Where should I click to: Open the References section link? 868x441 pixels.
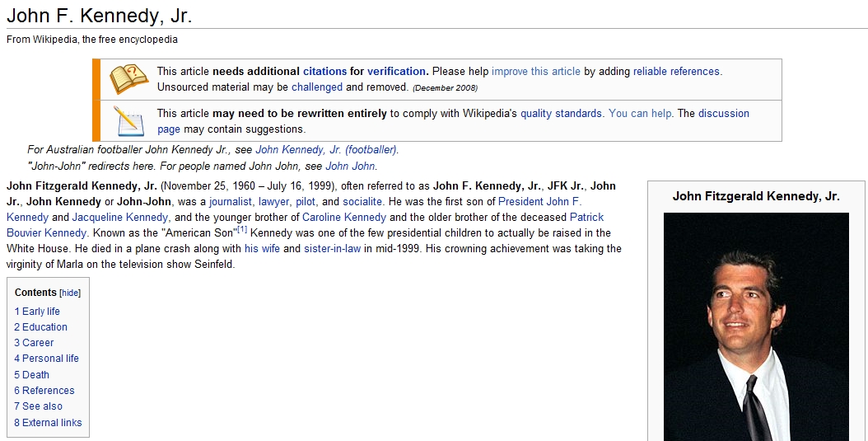click(44, 391)
